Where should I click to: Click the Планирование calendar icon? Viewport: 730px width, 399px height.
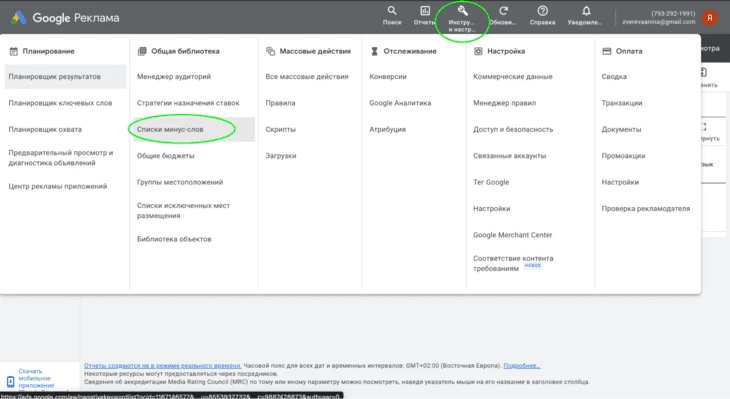(x=14, y=51)
